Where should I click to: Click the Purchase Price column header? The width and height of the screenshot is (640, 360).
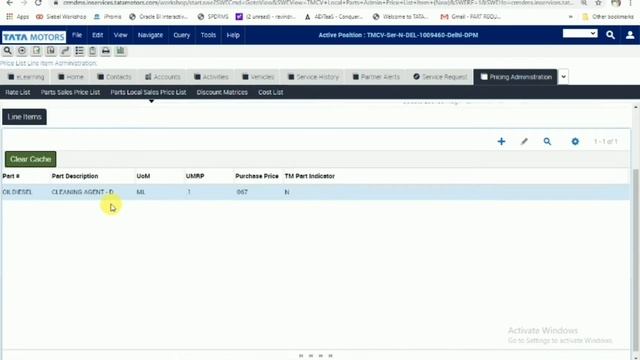point(257,176)
